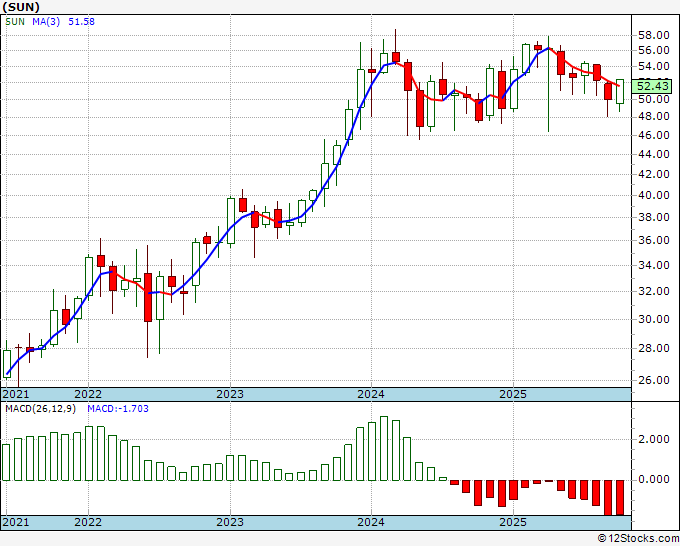Viewport: 680px width, 546px height.
Task: Select the 2.000 MACD axis label
Action: point(654,439)
